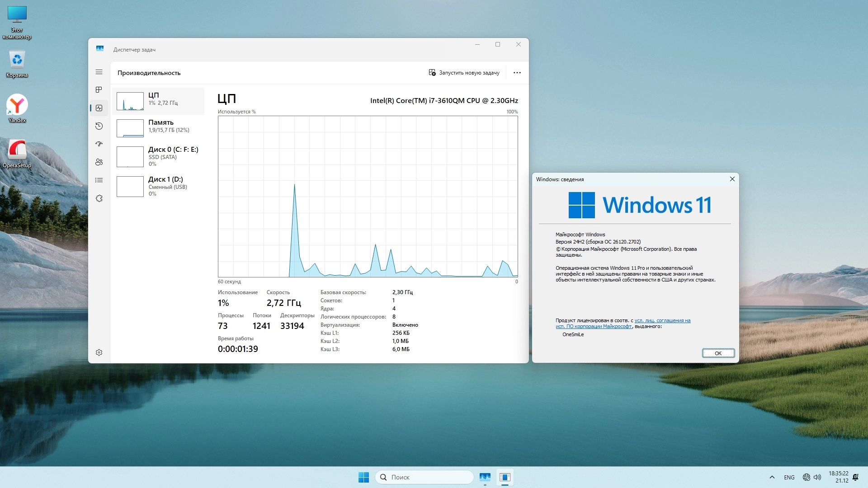Screen dimensions: 868x488
Task: Open the ENG language switcher
Action: 789,477
